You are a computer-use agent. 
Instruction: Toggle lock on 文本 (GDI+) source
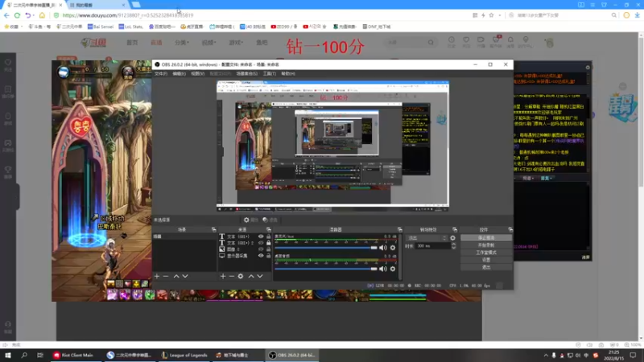point(269,237)
